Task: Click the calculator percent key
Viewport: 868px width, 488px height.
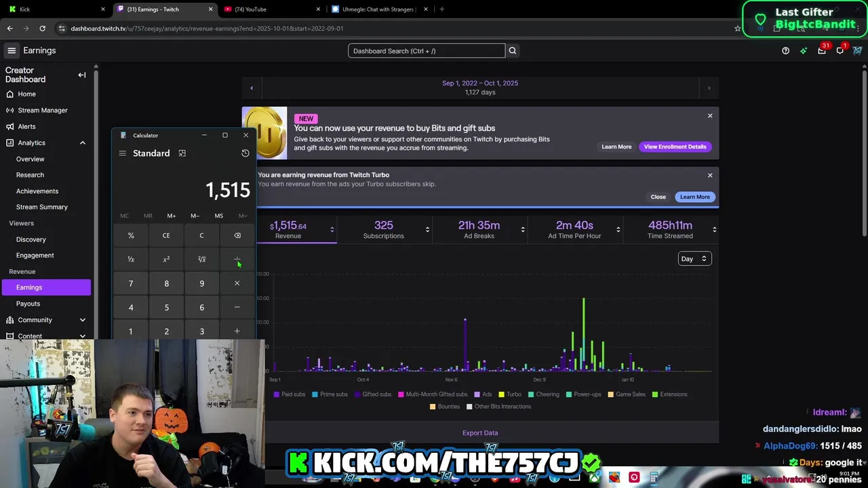Action: (131, 235)
